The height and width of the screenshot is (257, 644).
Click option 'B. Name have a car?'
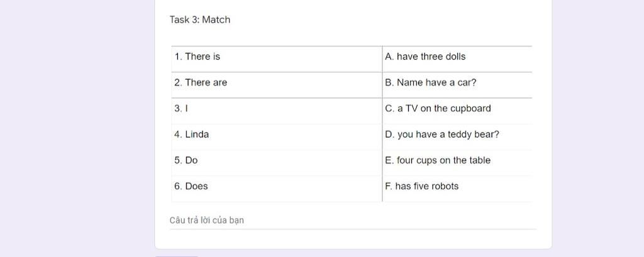coord(430,82)
